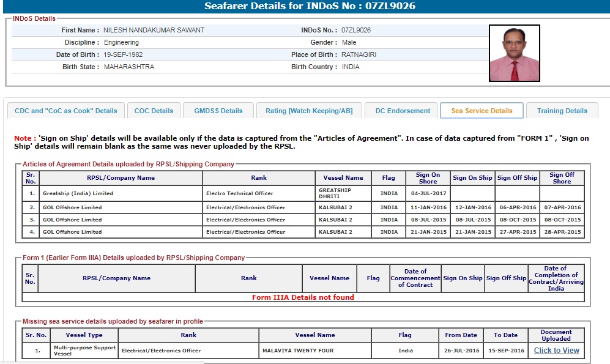Select the Electro Technical Officer rank cell
The width and height of the screenshot is (610, 364).
[x=240, y=193]
